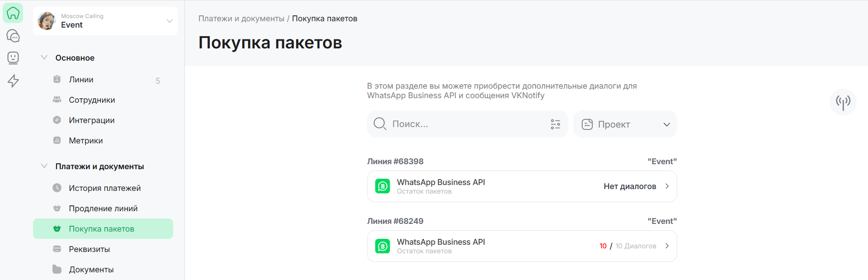Click the magnifier icon in search field
The height and width of the screenshot is (280, 868).
pos(380,124)
